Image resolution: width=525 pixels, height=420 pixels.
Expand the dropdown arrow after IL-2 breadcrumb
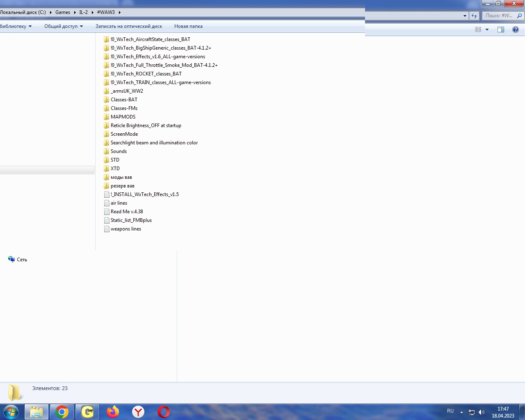[x=92, y=12]
